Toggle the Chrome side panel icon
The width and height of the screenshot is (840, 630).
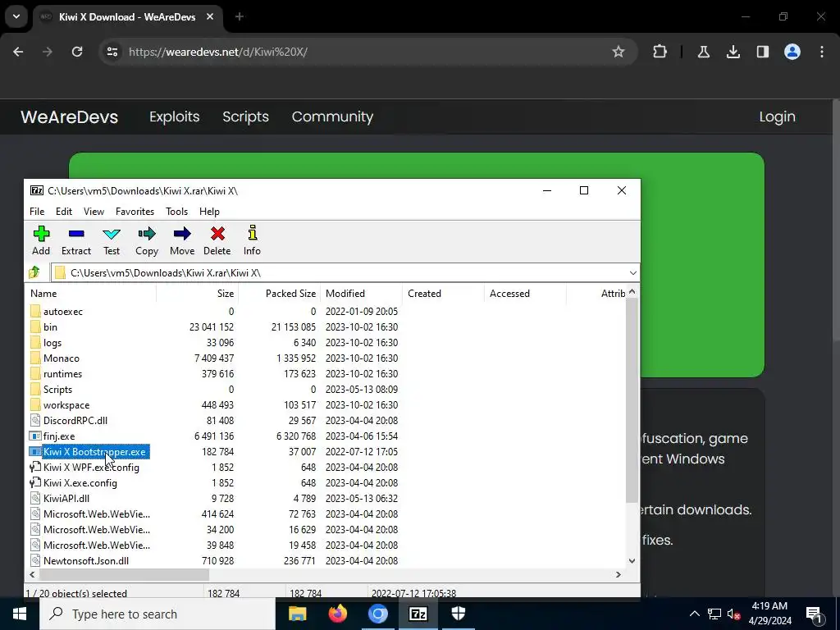click(x=763, y=52)
